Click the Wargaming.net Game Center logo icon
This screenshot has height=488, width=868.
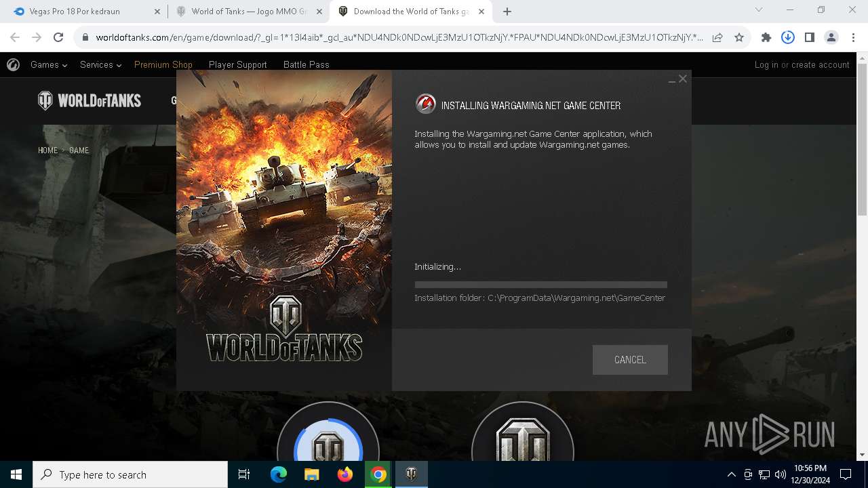pos(425,104)
